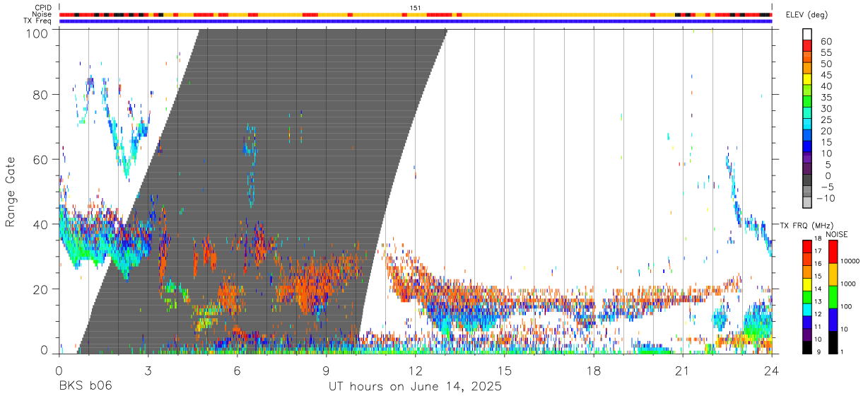The image size is (868, 401).
Task: Click the Range Gate y-axis title
Action: click(11, 192)
